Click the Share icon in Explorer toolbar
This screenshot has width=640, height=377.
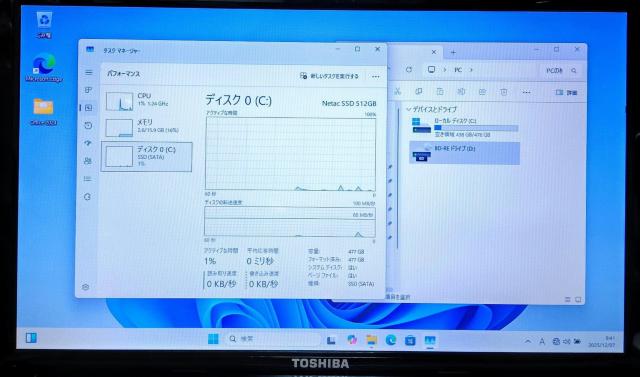coord(482,92)
